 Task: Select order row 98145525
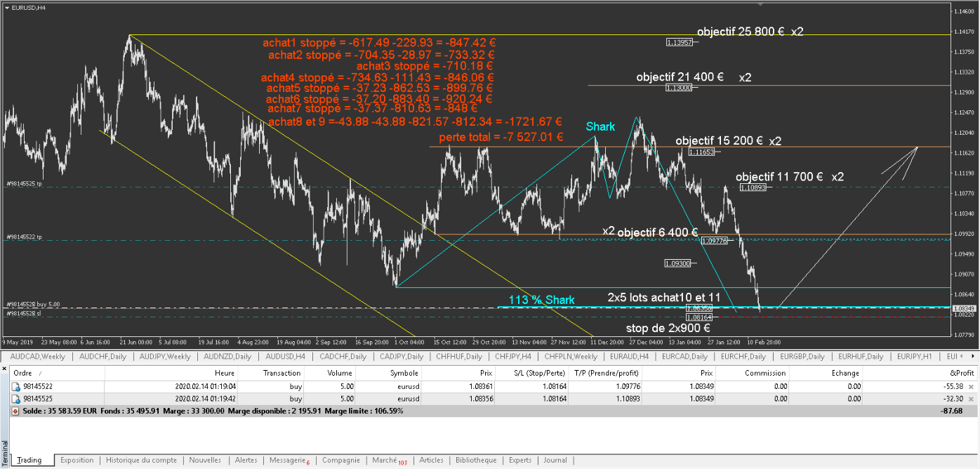493,399
